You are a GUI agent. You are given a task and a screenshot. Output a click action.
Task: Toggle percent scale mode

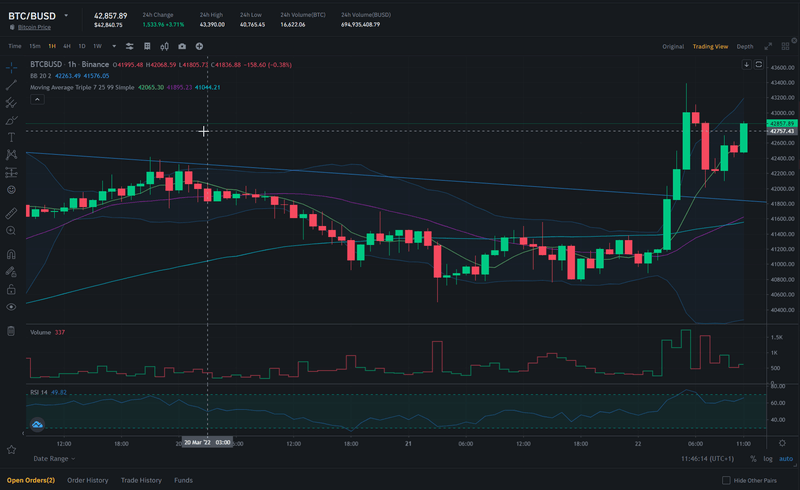753,459
